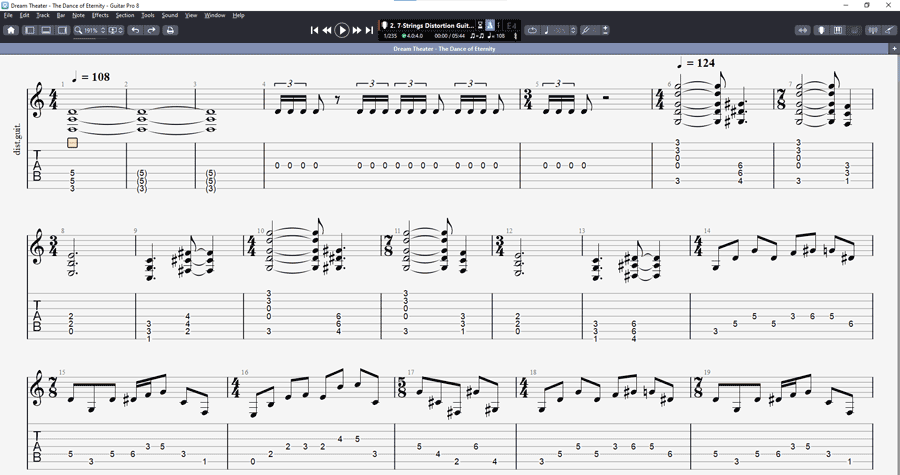Viewport: 900px width, 475px height.
Task: Open the Sound menu
Action: pos(170,15)
